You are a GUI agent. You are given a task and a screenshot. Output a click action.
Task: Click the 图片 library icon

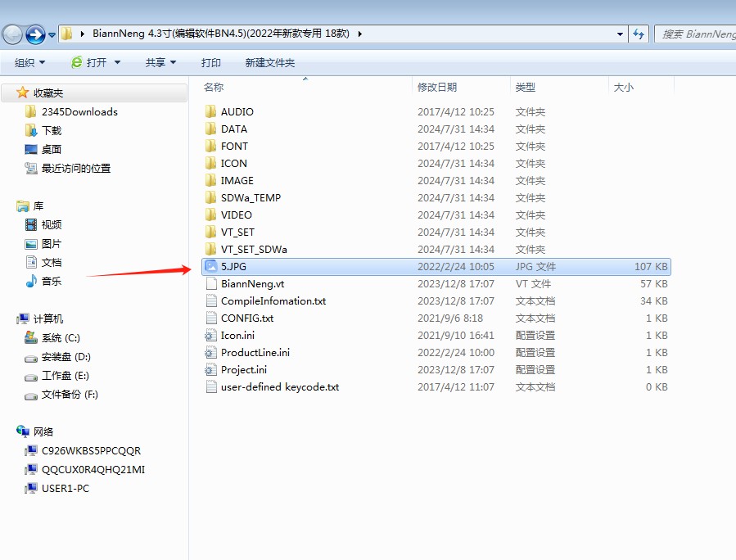click(x=31, y=244)
